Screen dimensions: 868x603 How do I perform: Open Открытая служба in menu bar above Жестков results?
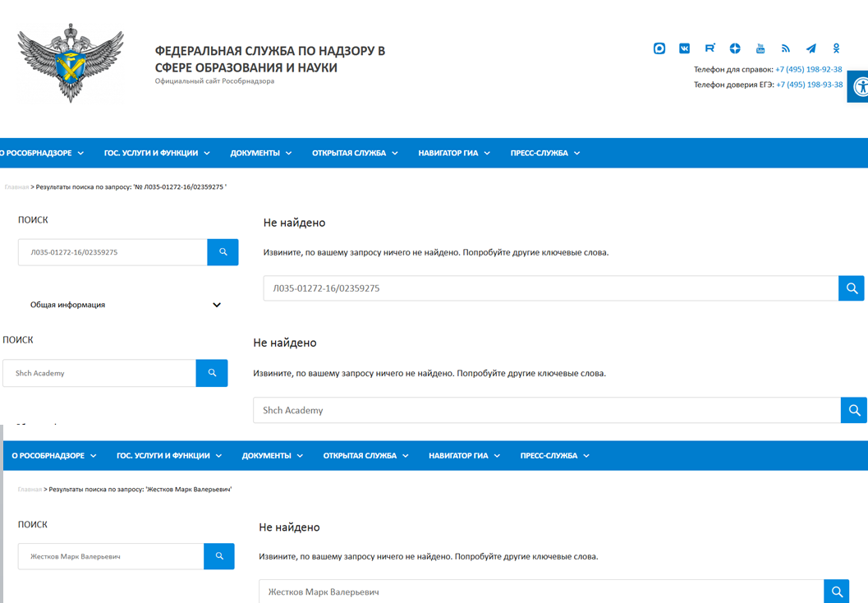click(x=360, y=456)
